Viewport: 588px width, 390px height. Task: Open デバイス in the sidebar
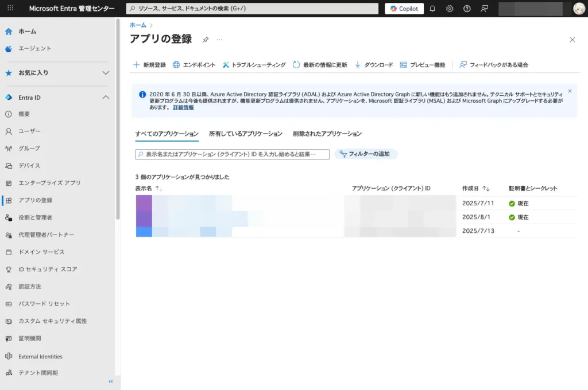click(x=29, y=166)
